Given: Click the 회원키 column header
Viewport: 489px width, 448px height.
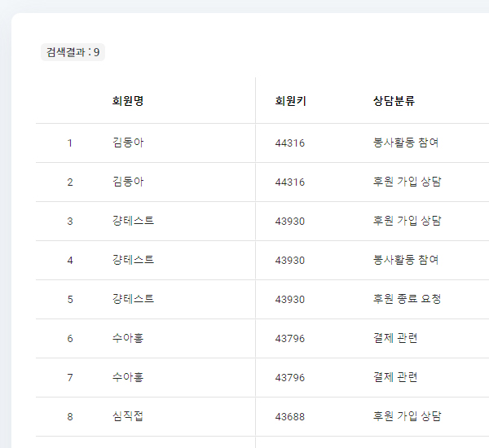Looking at the screenshot, I should point(291,101).
